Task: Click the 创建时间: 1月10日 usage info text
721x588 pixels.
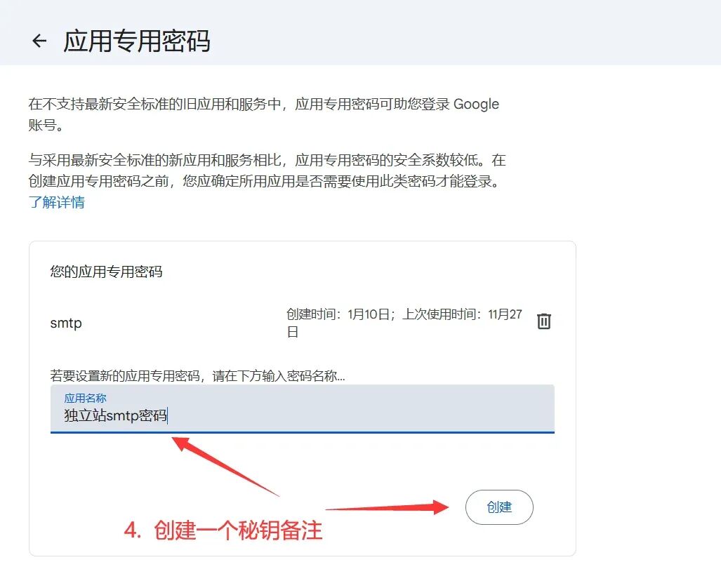Action: click(338, 314)
